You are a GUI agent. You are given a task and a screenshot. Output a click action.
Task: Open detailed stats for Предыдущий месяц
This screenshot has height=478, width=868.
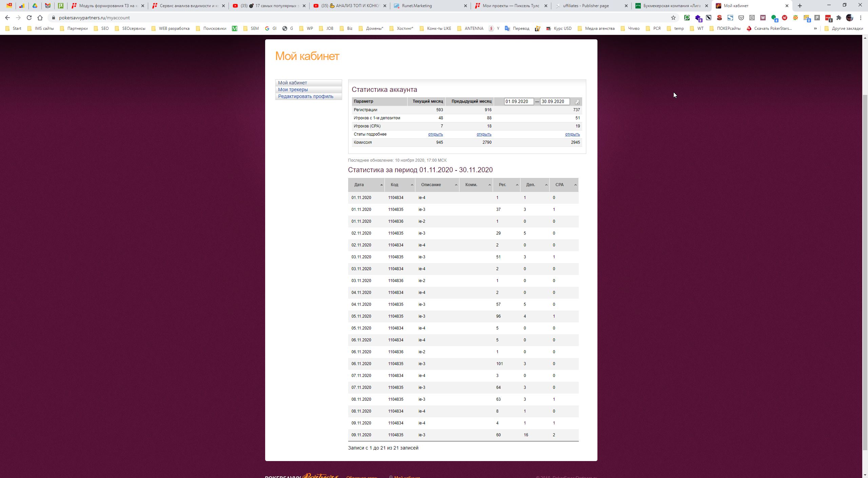pyautogui.click(x=484, y=134)
